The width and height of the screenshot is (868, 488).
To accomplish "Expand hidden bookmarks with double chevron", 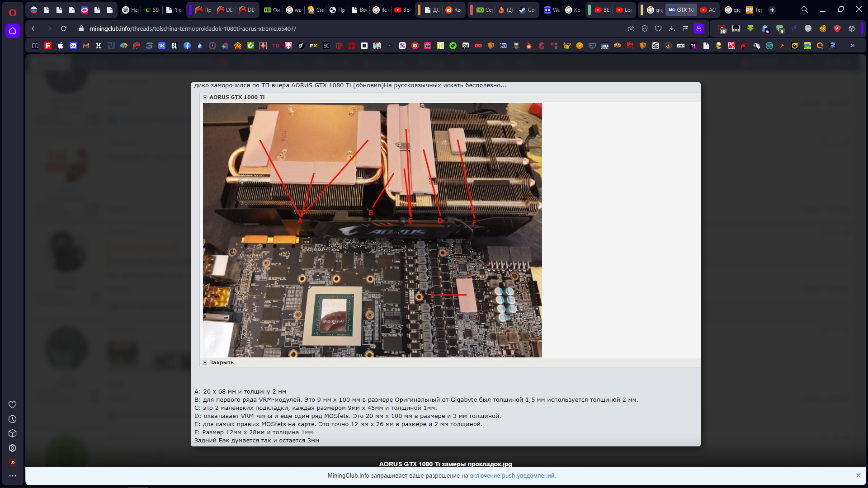I will (853, 46).
